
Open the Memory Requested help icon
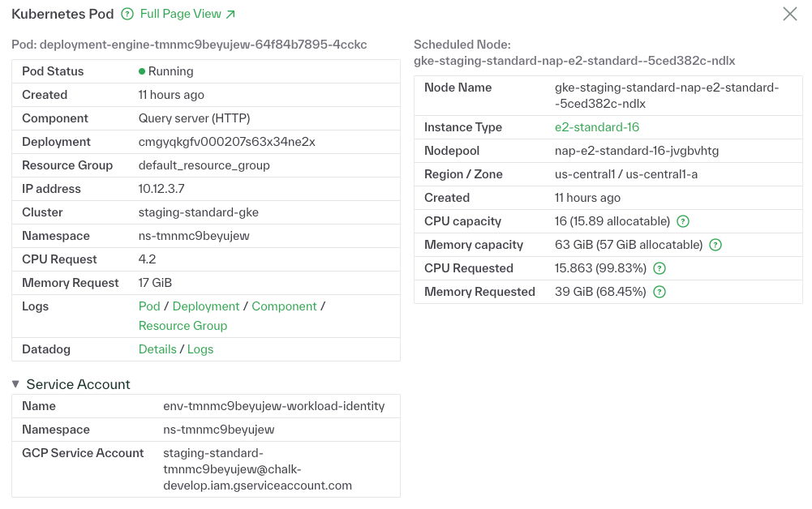tap(659, 291)
